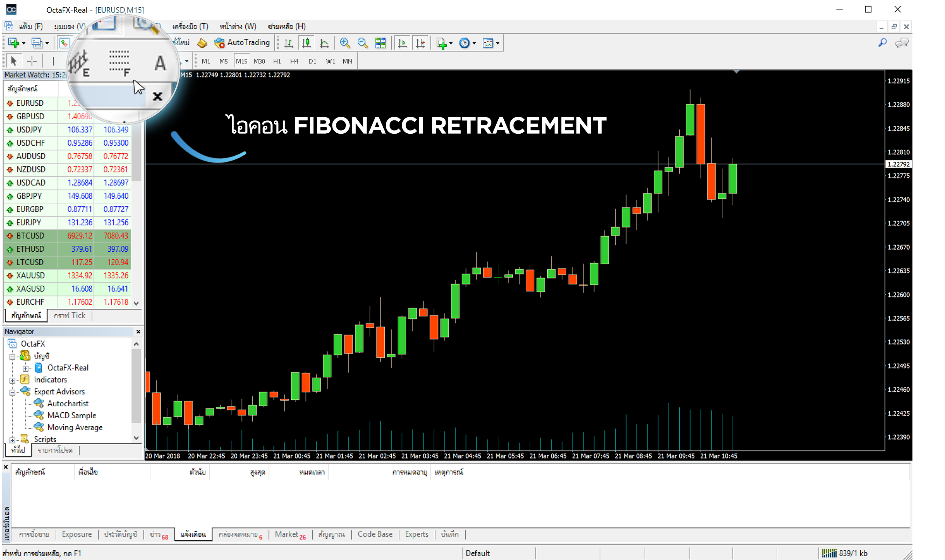The width and height of the screenshot is (945, 560).
Task: Select the BTCUSD row in Market Watch
Action: [x=67, y=236]
